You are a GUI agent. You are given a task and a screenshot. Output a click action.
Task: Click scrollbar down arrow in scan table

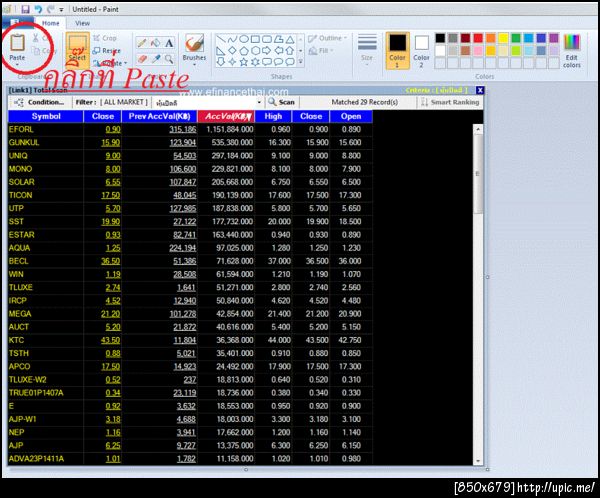tap(478, 461)
